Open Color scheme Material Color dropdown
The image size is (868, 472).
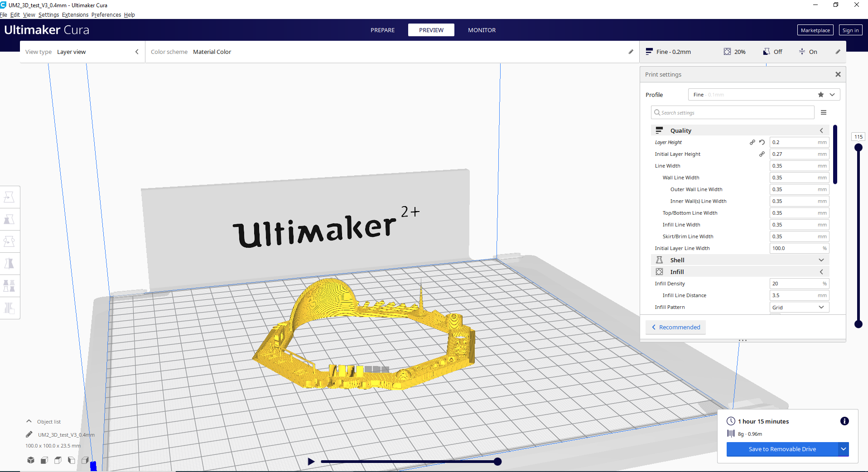tap(392, 52)
